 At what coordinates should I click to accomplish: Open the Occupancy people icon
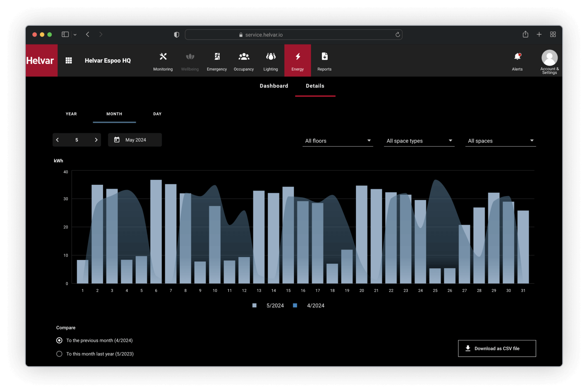[244, 57]
